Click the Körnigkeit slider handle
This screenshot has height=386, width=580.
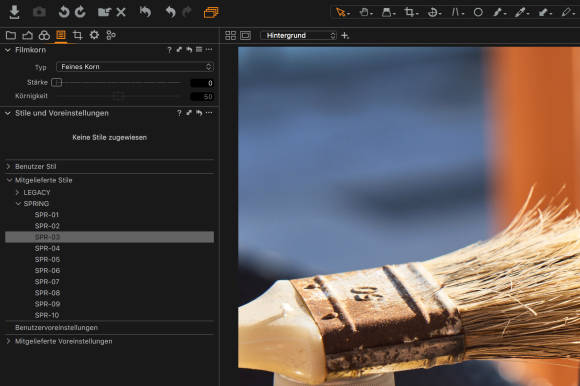[x=118, y=96]
